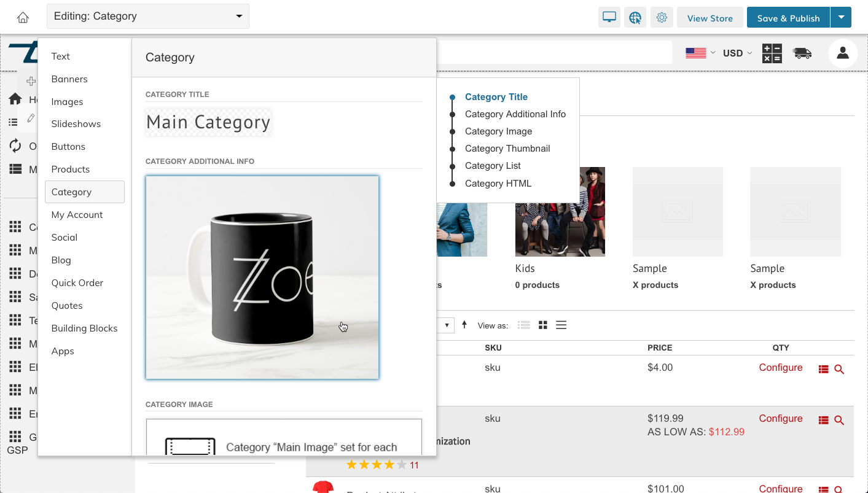Open desktop preview monitor icon
Screen dimensions: 868x493
[x=609, y=17]
